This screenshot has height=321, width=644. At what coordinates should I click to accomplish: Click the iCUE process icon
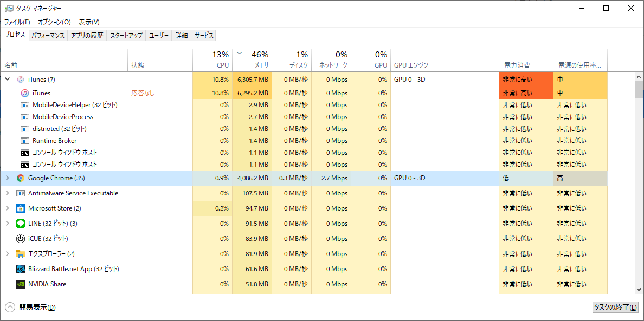pyautogui.click(x=21, y=239)
